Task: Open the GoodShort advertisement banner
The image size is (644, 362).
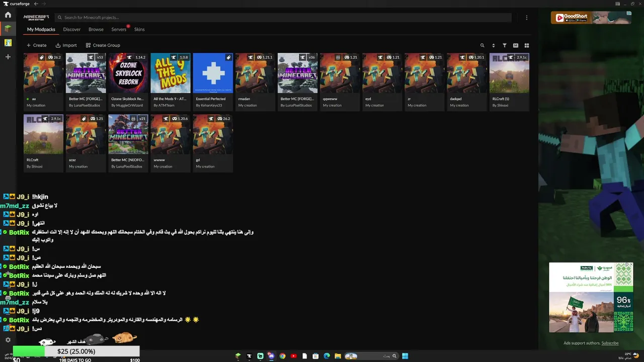Action: point(591,18)
